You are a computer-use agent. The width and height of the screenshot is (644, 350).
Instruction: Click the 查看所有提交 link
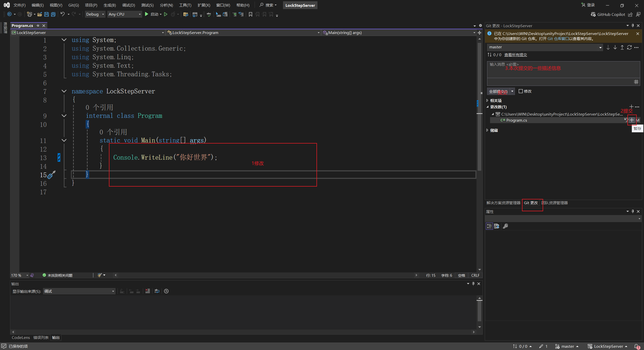(515, 55)
